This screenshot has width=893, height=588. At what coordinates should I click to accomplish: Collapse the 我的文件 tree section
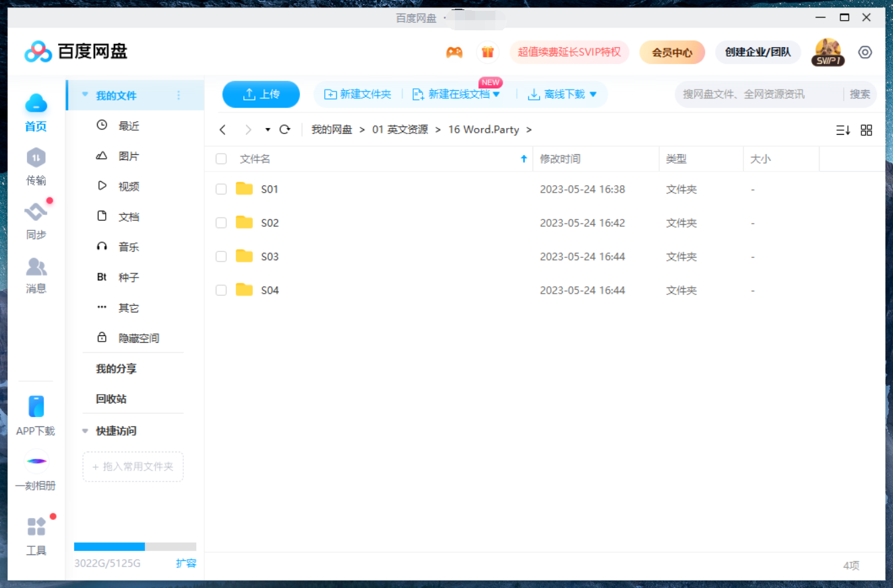84,95
